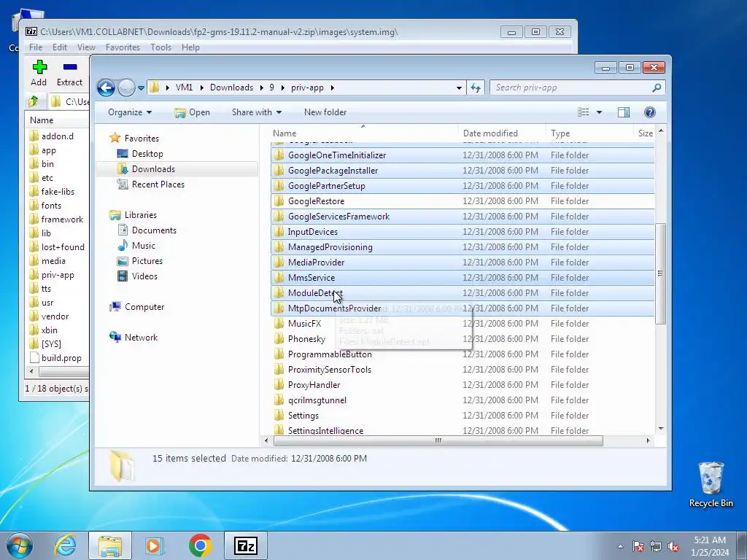The image size is (747, 560).
Task: Click the 7-Zip Extract button
Action: coord(69,74)
